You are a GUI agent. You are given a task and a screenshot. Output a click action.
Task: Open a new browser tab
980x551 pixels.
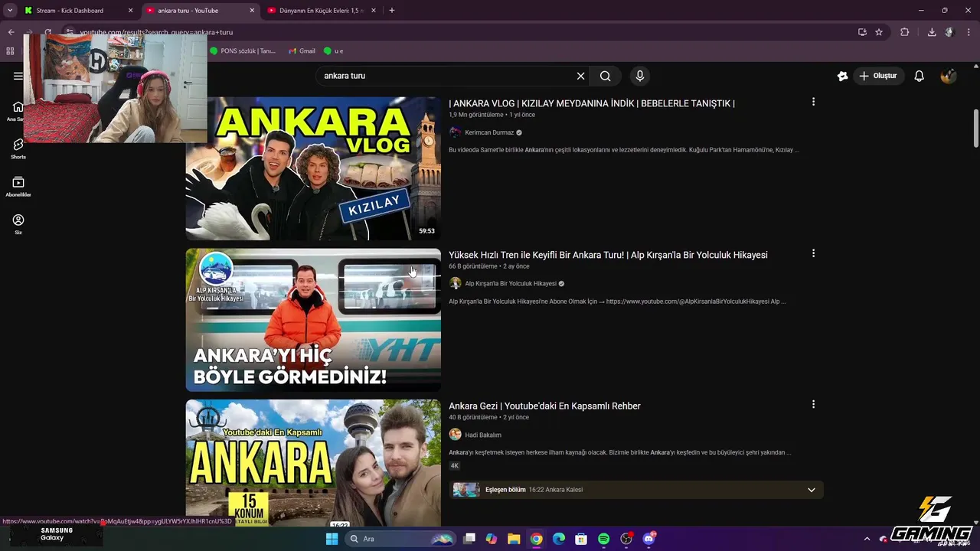pyautogui.click(x=392, y=11)
